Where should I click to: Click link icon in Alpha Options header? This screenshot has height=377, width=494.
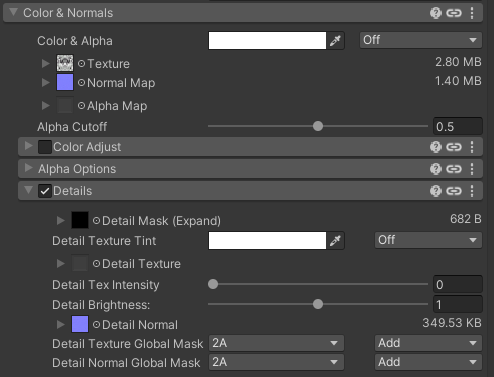click(454, 169)
